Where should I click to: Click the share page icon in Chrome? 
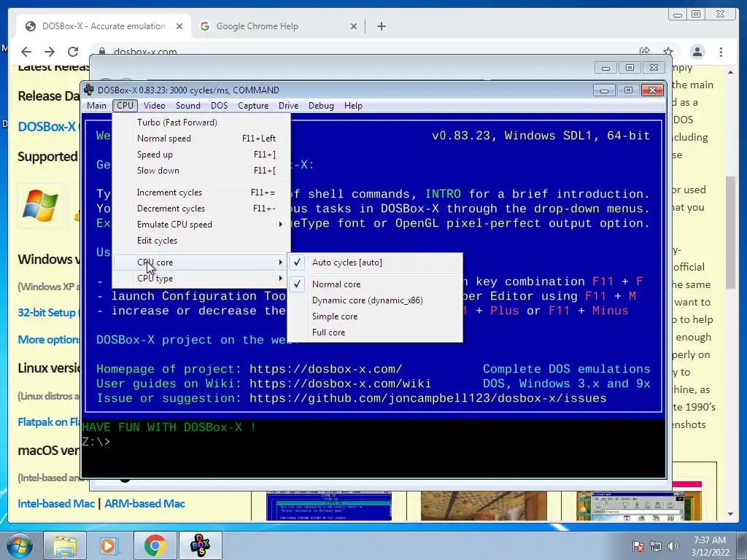click(x=645, y=52)
